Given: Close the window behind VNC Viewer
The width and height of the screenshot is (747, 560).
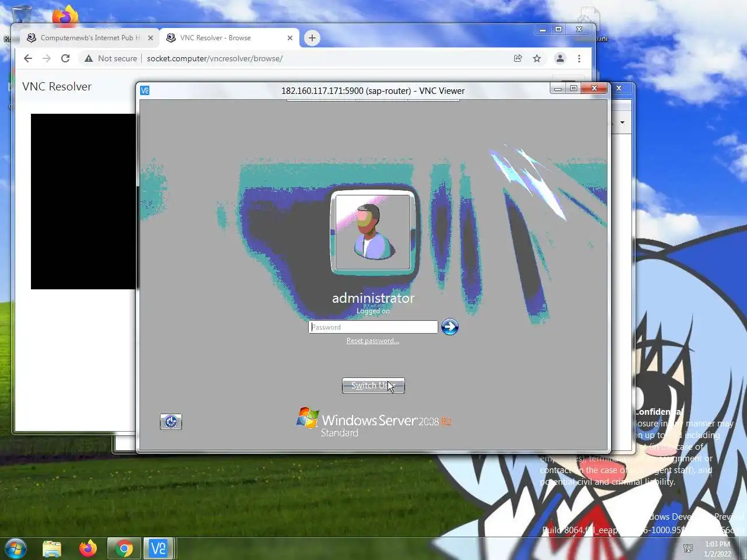Looking at the screenshot, I should 619,89.
